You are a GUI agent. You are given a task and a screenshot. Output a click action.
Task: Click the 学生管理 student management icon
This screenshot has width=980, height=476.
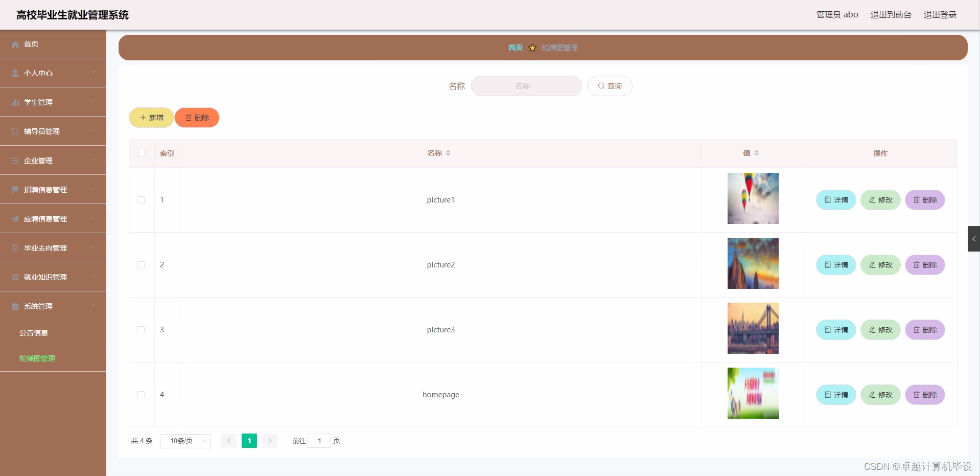click(x=15, y=102)
